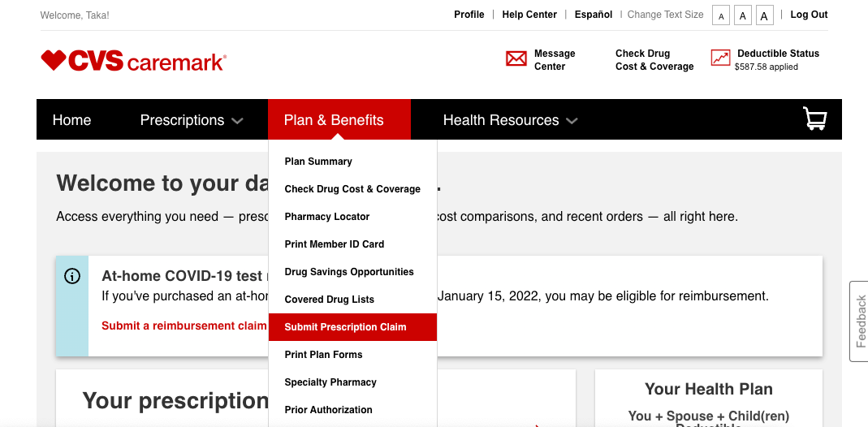Viewport: 868px width, 427px height.
Task: Click the info icon on COVID-19 notice
Action: 72,276
